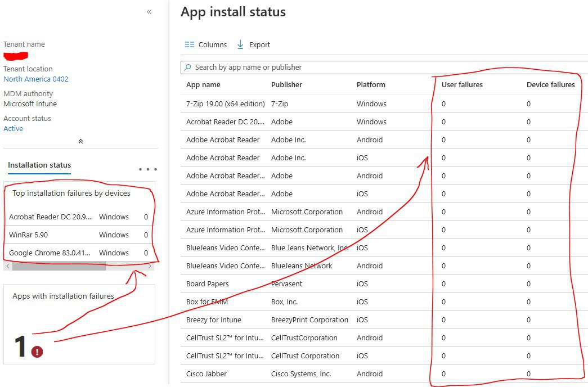Click the Export download arrow icon
The width and height of the screenshot is (588, 387).
click(x=240, y=44)
